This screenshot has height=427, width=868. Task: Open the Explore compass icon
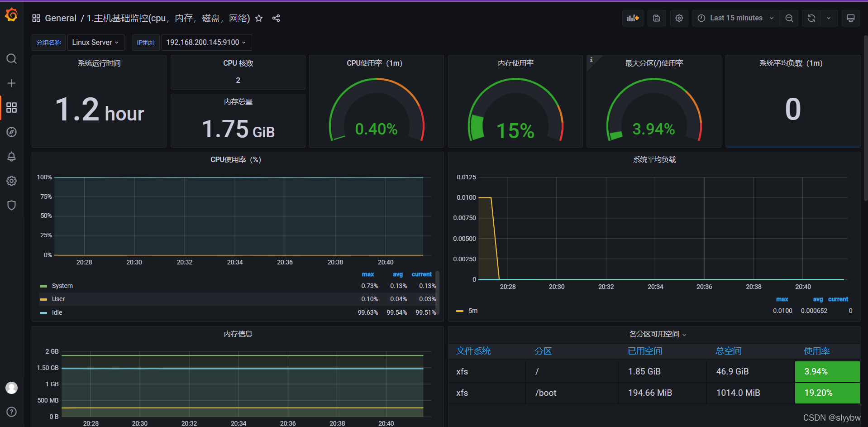[x=11, y=132]
